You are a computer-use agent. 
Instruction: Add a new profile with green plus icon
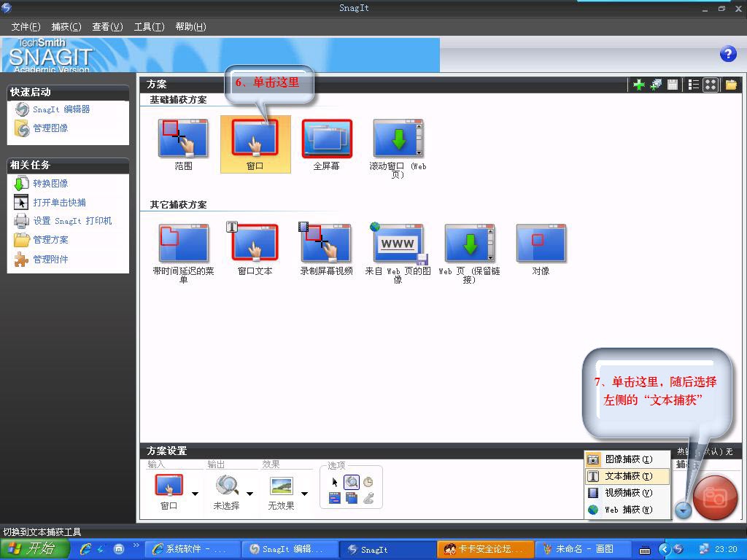(638, 85)
